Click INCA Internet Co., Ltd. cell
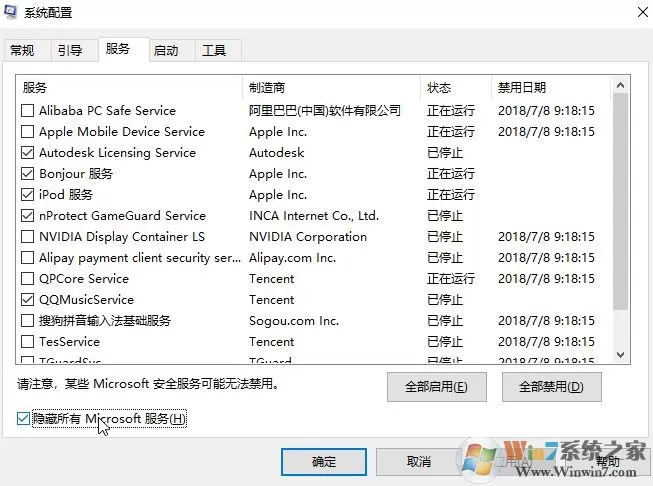The width and height of the screenshot is (653, 486). (314, 215)
